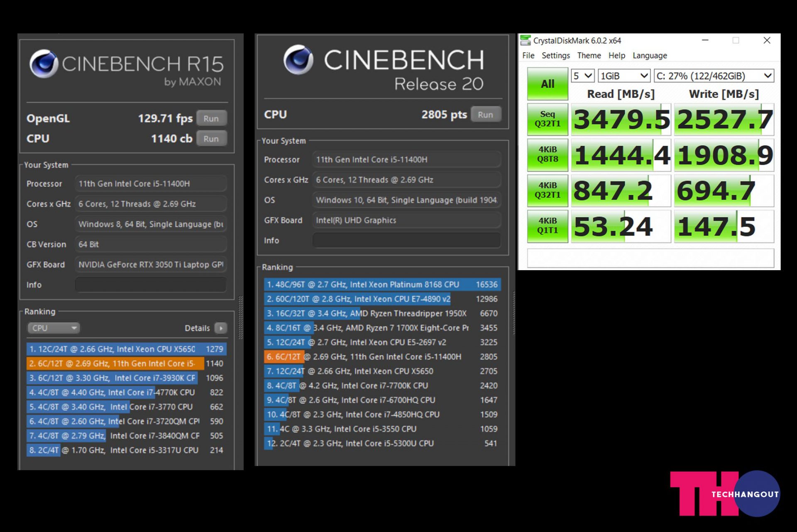Select R20 ranking row Core i5-5300U
This screenshot has width=797, height=532.
(x=382, y=443)
